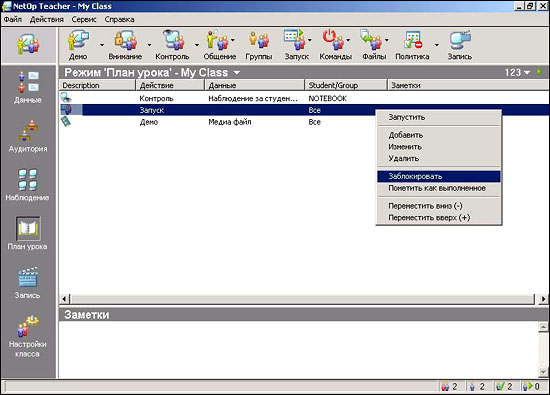Choose Переместить вниз (-)
Viewport: 550px width, 395px height.
pos(438,206)
